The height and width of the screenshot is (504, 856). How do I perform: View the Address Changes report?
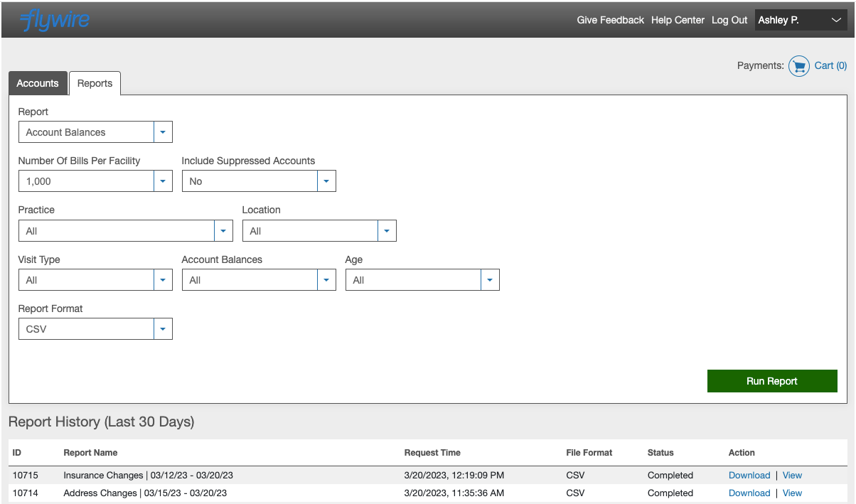792,493
